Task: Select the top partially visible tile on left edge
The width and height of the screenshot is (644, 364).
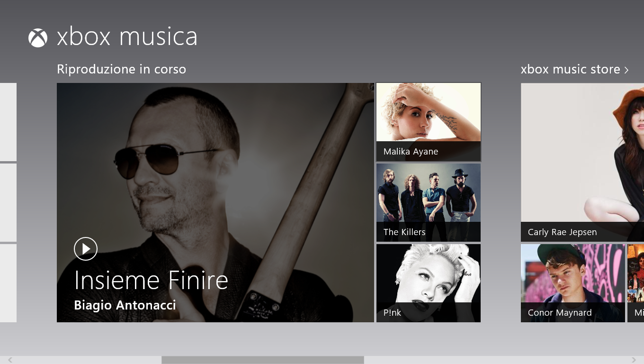Action: pos(8,122)
